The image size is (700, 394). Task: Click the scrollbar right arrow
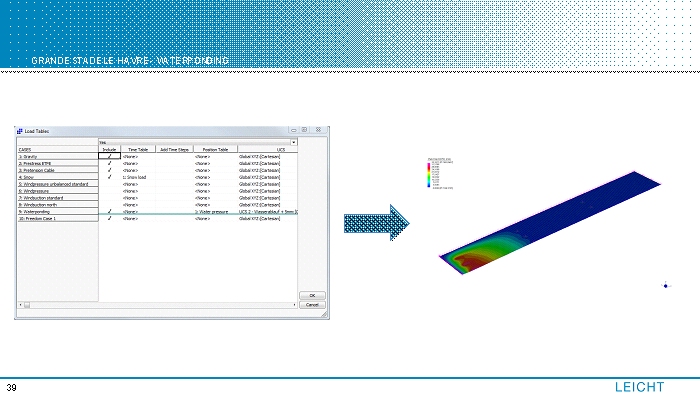294,305
